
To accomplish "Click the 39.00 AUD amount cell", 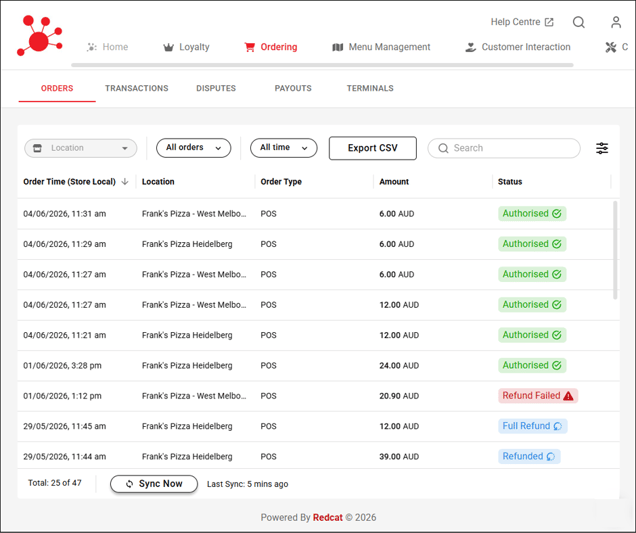I will click(399, 456).
